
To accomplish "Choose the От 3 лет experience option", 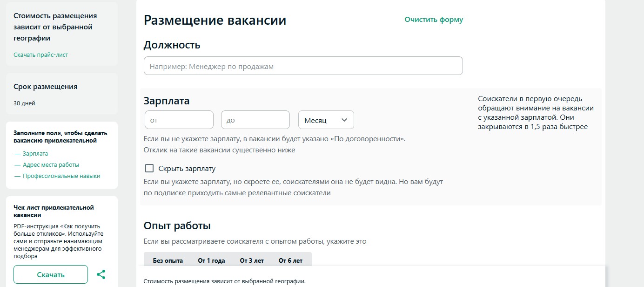I will pyautogui.click(x=252, y=260).
